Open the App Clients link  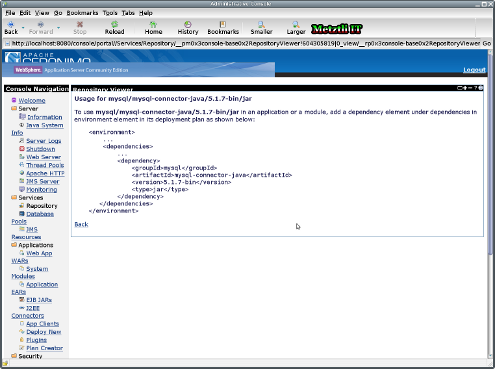43,324
